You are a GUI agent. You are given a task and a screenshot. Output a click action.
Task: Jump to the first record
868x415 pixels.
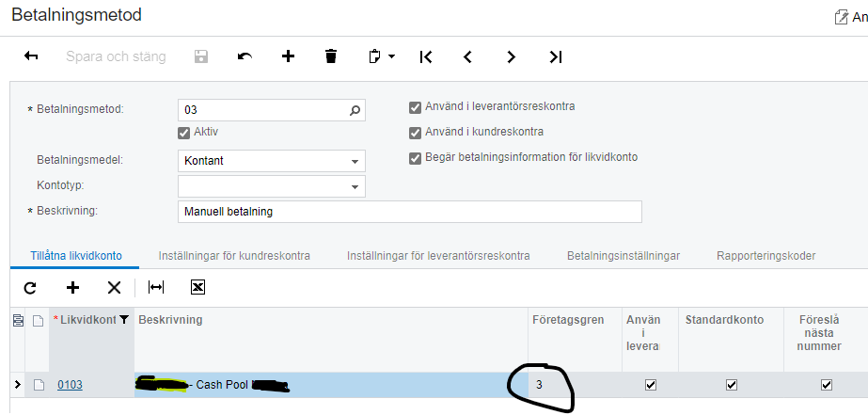pos(426,56)
